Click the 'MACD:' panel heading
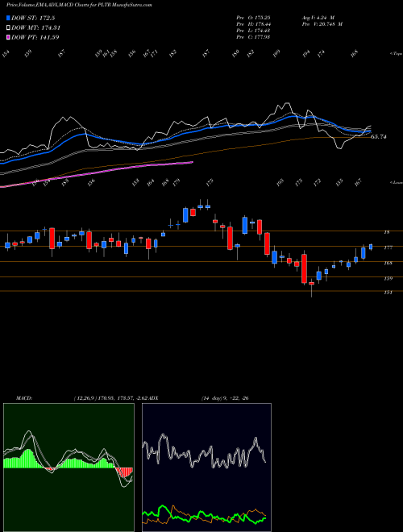 tap(24, 398)
